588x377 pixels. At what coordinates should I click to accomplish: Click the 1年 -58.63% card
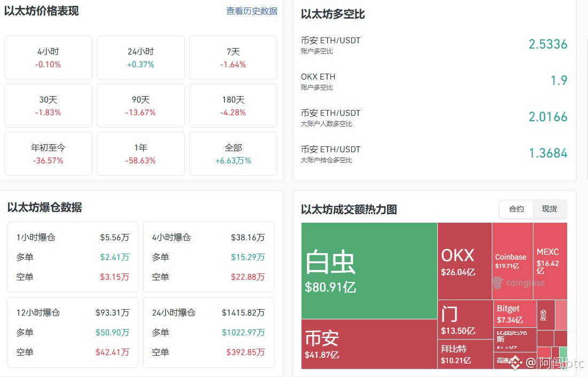coord(141,154)
